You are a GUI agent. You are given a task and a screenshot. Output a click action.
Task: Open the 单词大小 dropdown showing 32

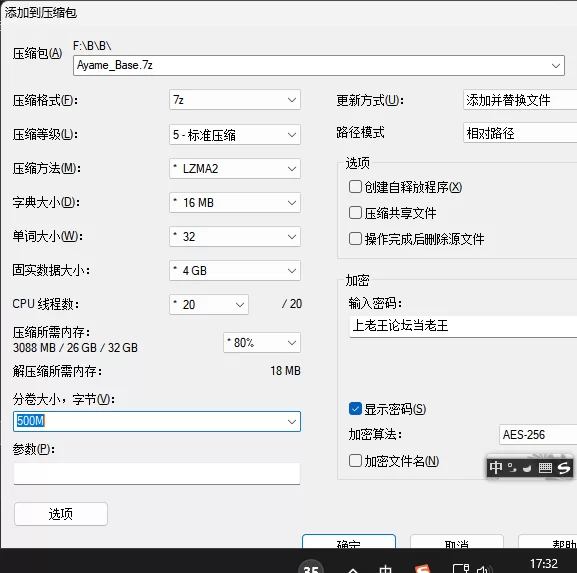click(235, 237)
